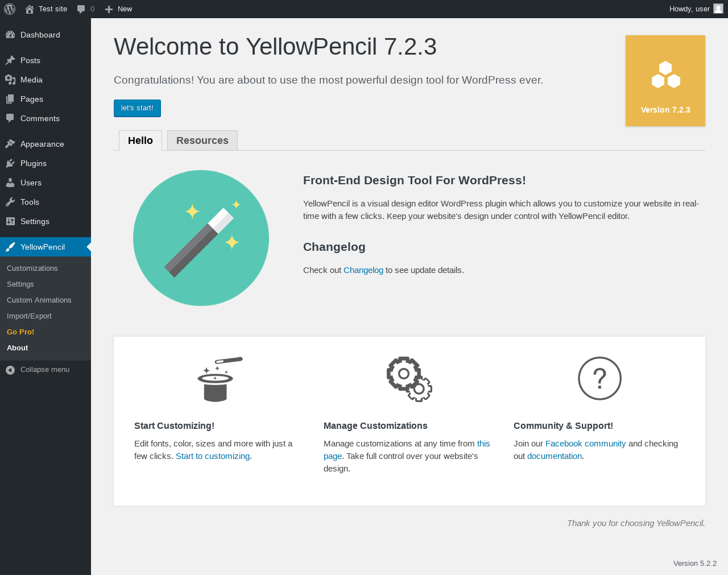
Task: Open the Import/Export submenu item
Action: (x=29, y=316)
